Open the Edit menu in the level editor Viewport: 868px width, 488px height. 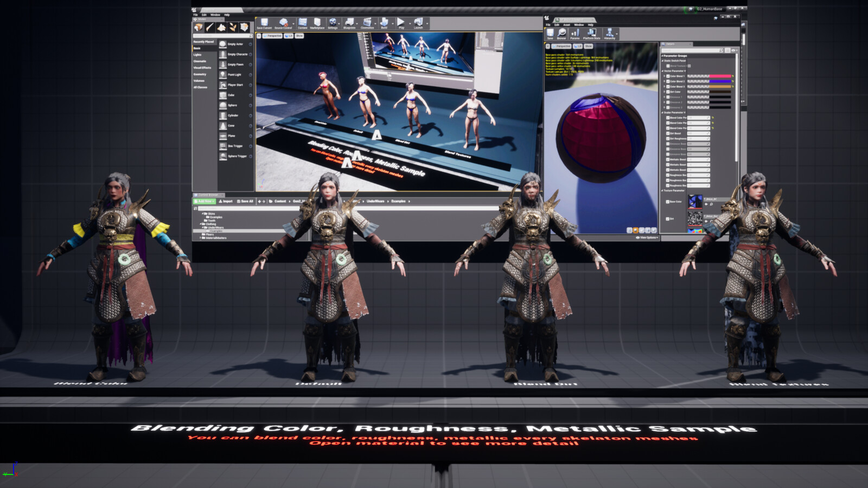point(204,15)
